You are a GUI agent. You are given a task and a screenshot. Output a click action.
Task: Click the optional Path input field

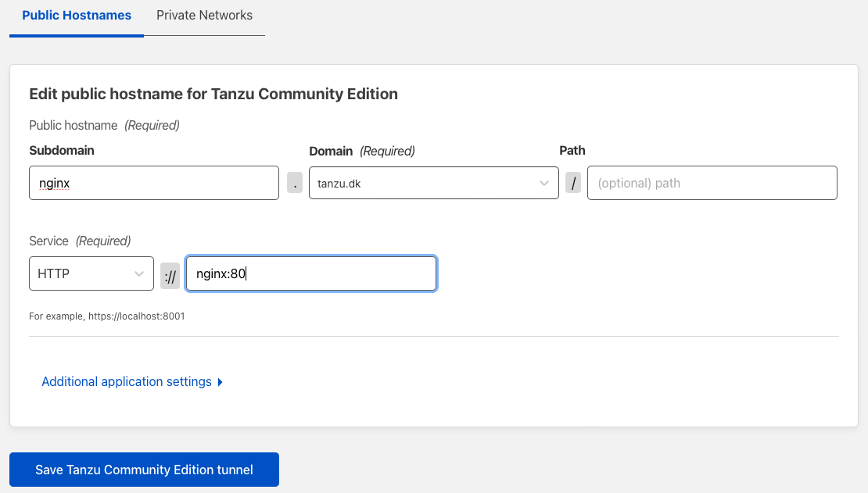tap(712, 183)
